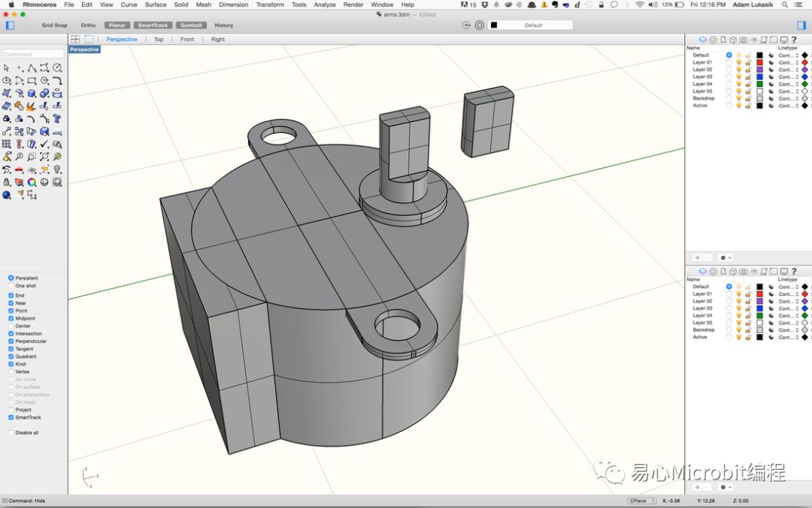Screen dimensions: 812x508
Task: Click the color wheel icon in left toolbar
Action: pos(32,182)
